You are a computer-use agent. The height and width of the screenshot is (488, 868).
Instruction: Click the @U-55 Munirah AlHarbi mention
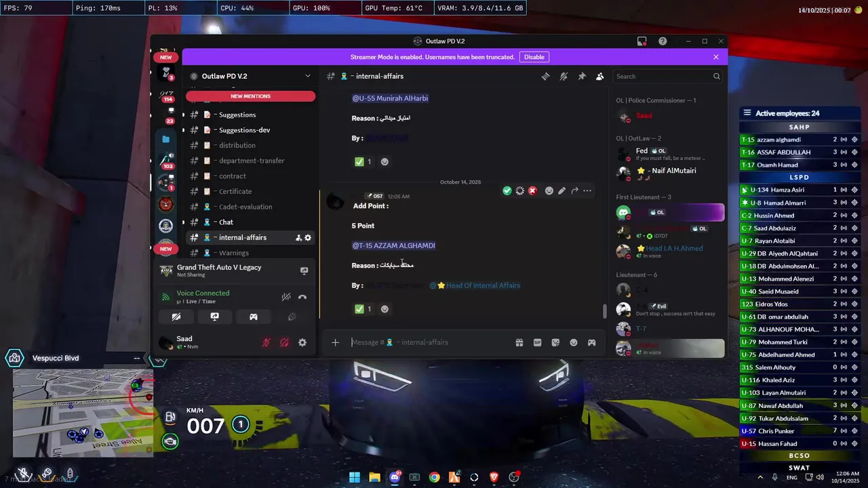coord(390,98)
